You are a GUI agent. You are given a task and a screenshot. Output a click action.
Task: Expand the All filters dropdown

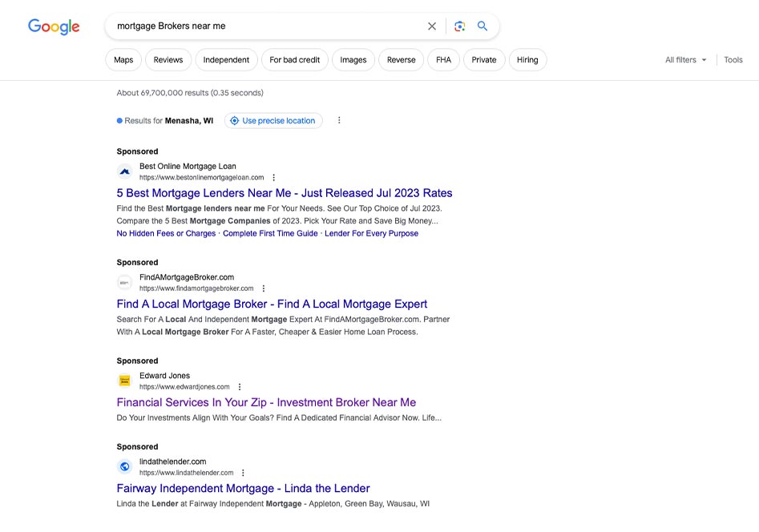point(685,59)
